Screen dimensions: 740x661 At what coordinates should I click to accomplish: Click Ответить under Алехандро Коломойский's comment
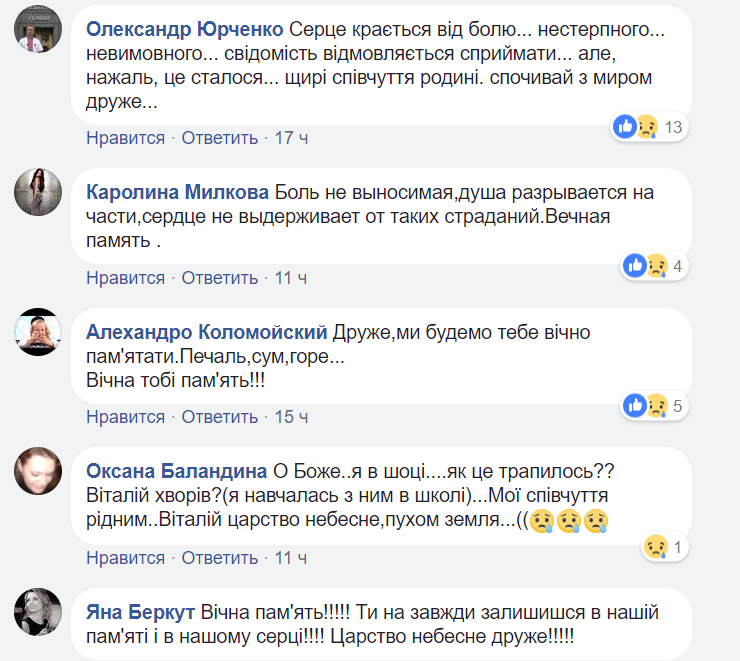pyautogui.click(x=220, y=416)
